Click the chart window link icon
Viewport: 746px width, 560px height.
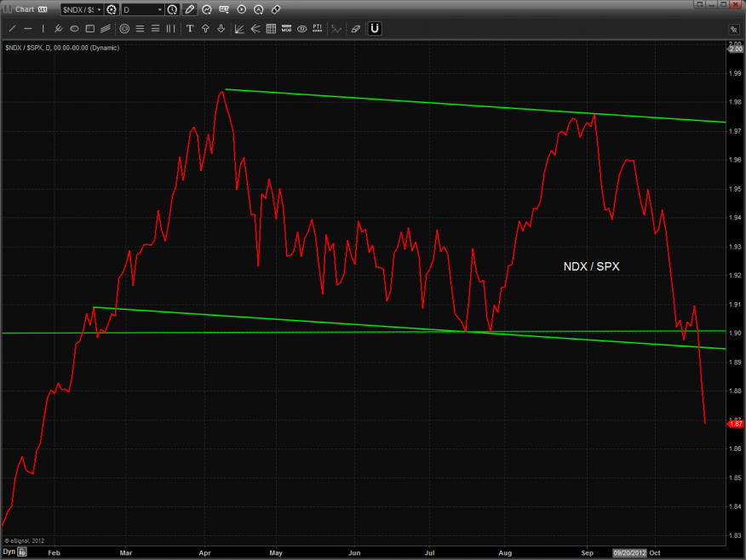[x=43, y=9]
